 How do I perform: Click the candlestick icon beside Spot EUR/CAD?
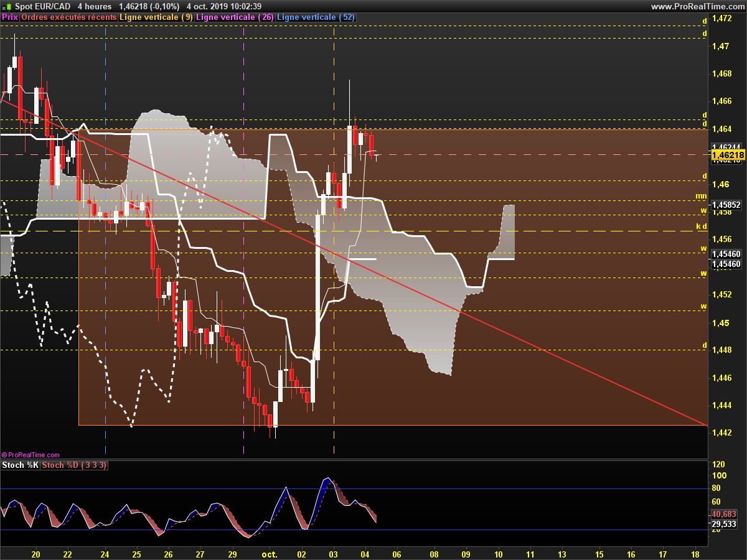[x=7, y=6]
